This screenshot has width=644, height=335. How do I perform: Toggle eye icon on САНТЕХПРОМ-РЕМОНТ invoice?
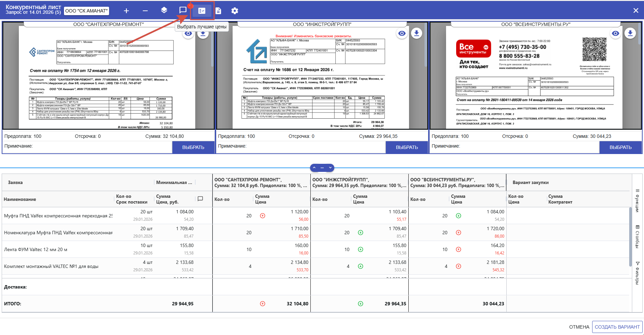pos(188,34)
